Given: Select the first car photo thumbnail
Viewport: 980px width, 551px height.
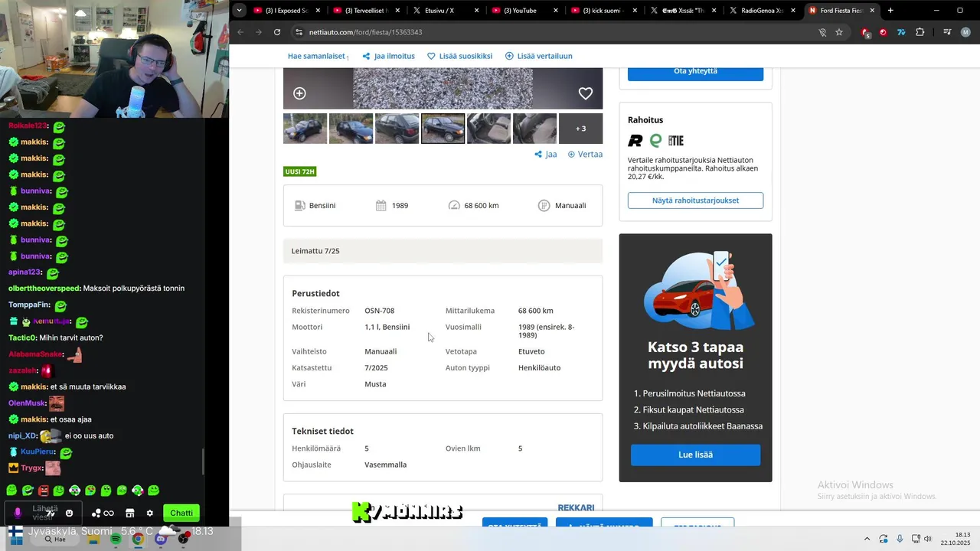Looking at the screenshot, I should (305, 129).
